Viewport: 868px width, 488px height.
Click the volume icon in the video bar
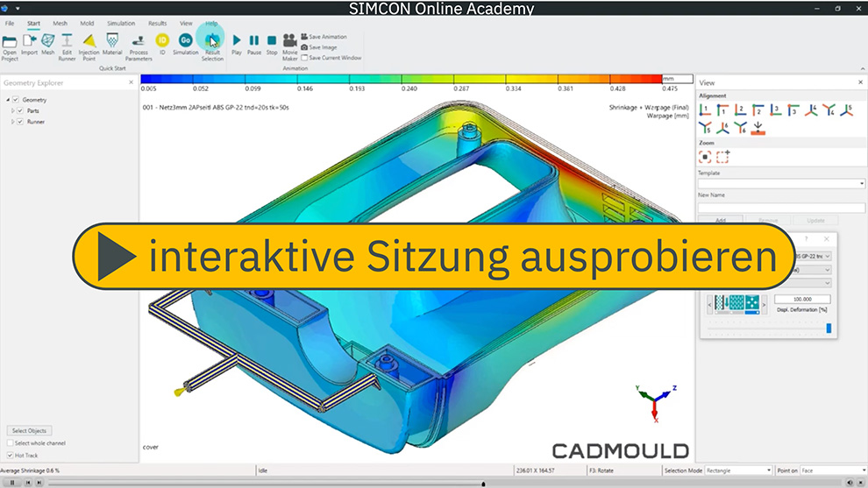click(850, 483)
